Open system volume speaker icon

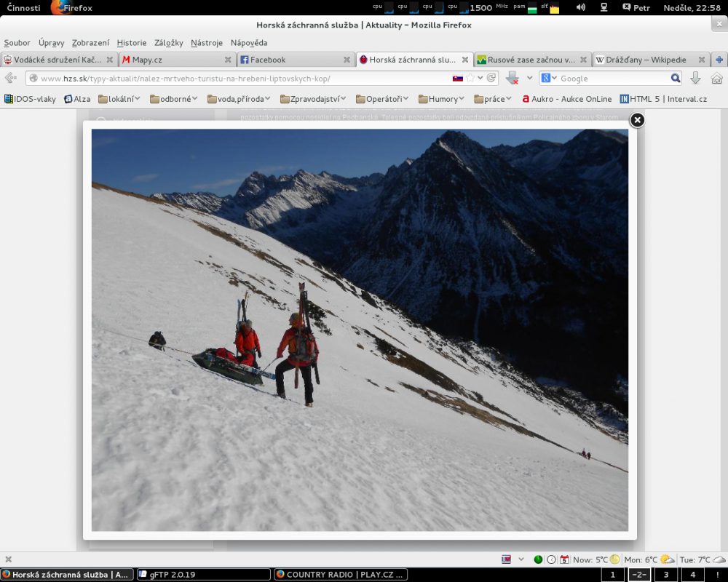coord(580,7)
